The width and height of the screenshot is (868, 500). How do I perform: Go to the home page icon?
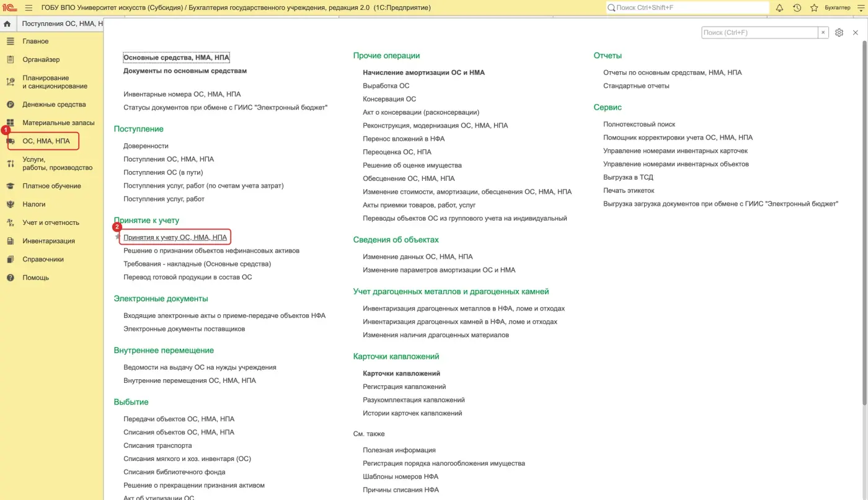coord(7,24)
